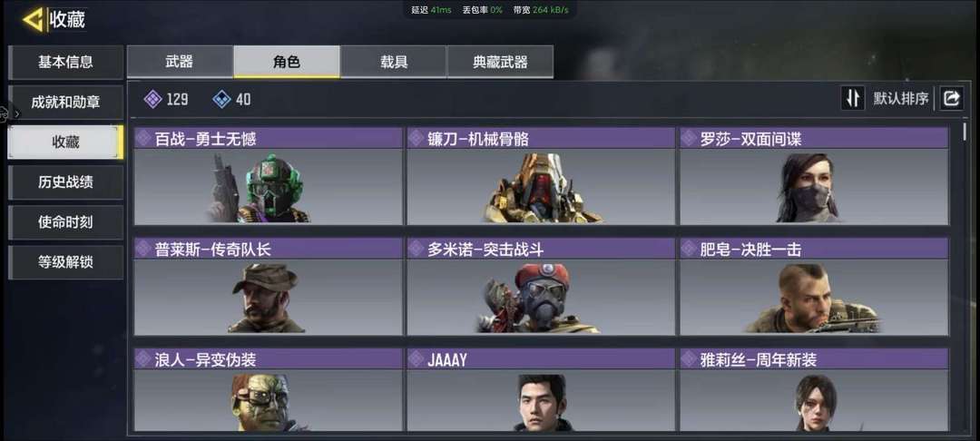Open the 默认排序 sorting option
The height and width of the screenshot is (441, 980).
(901, 99)
